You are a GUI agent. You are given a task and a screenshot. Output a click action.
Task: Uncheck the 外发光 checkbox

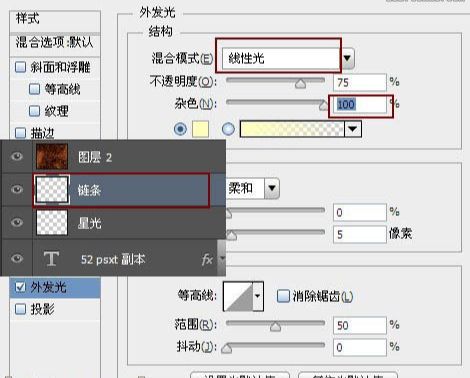click(20, 287)
